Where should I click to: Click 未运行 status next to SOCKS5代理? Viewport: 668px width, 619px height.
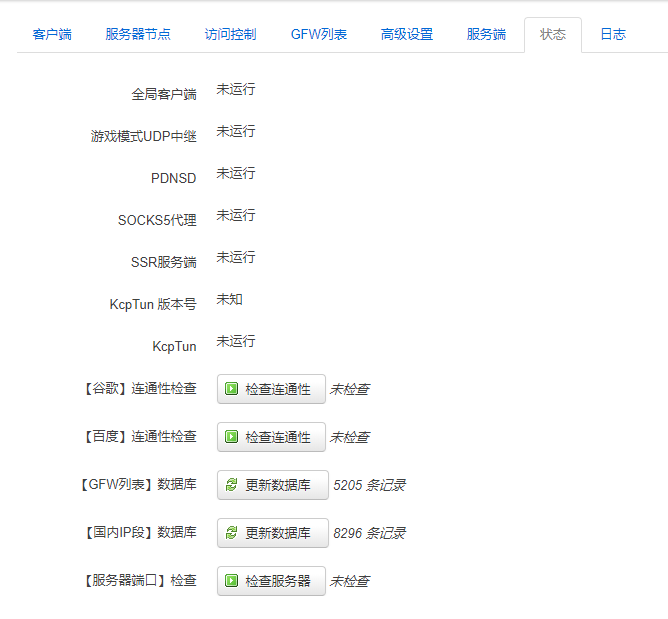tap(236, 215)
